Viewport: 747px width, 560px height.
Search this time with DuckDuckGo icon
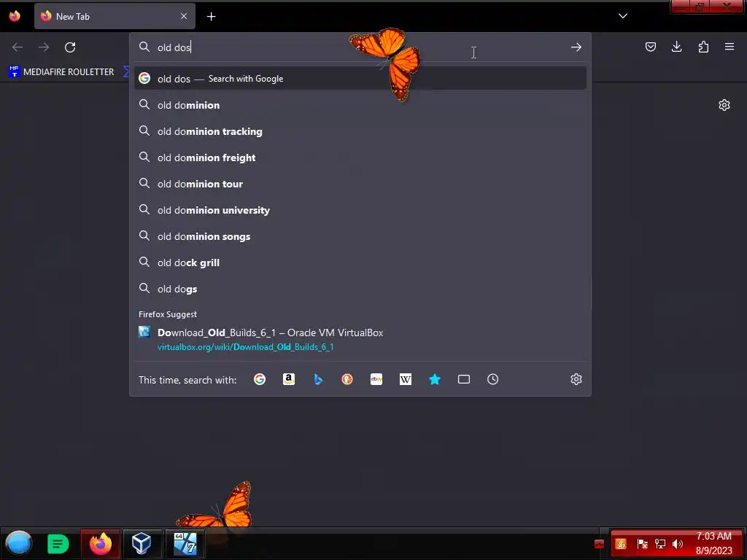(347, 379)
